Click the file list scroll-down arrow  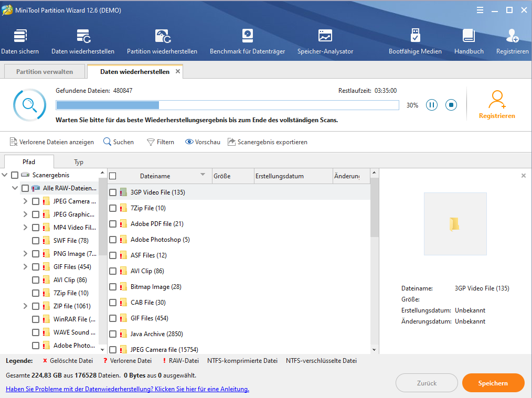point(374,350)
